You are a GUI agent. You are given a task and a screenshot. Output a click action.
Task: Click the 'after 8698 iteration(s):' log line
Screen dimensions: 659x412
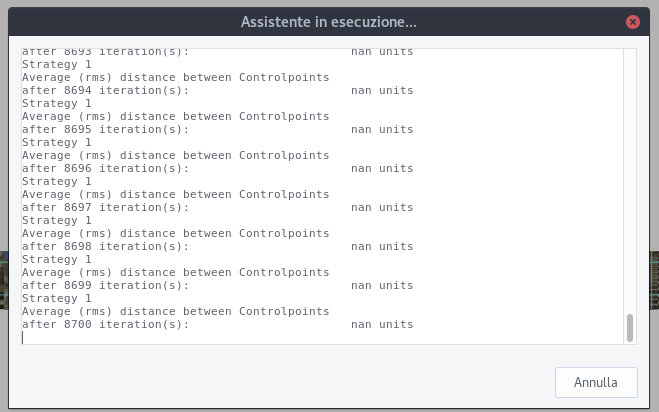coord(105,247)
